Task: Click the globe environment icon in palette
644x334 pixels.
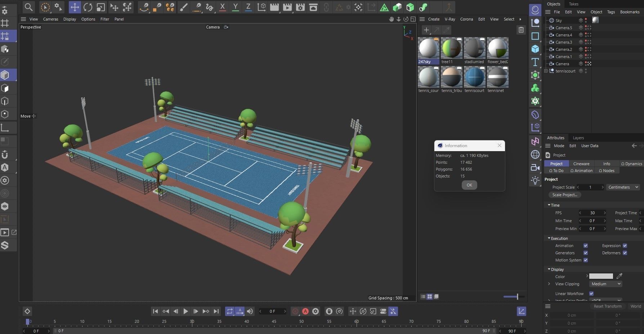Action: tap(535, 154)
